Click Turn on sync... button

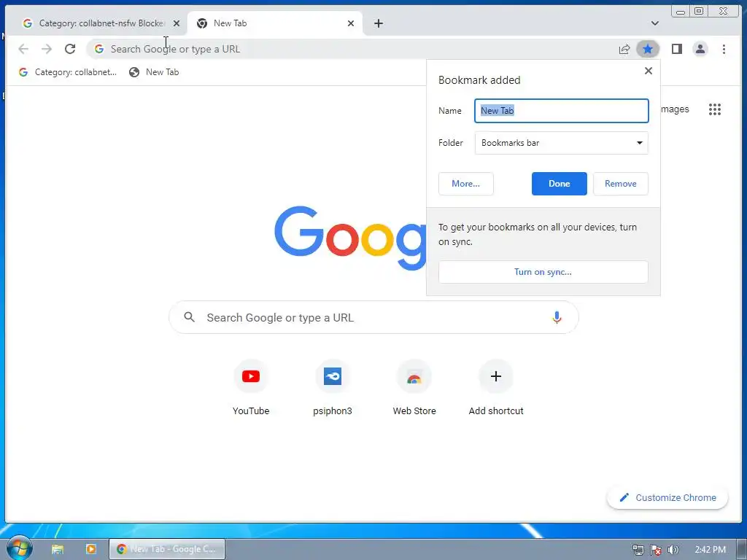pyautogui.click(x=543, y=272)
